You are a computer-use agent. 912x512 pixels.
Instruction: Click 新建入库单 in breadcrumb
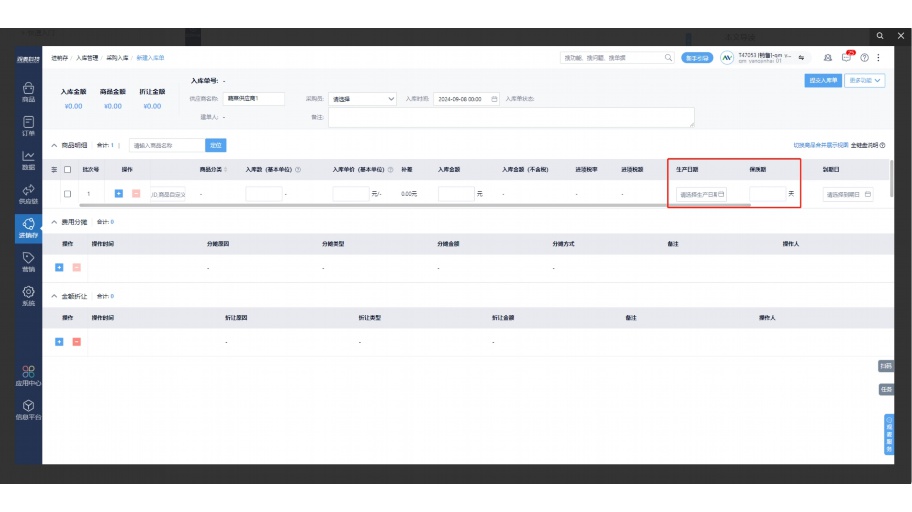(x=150, y=58)
